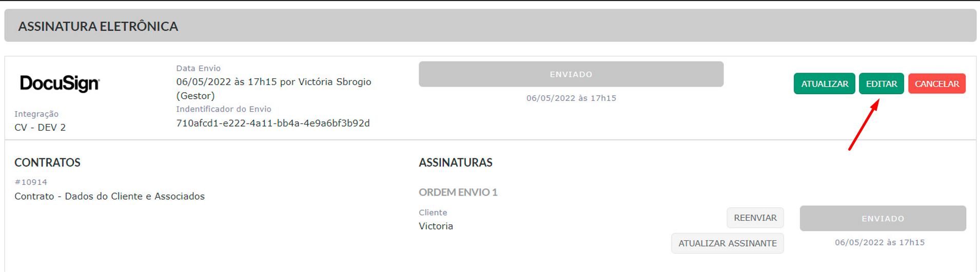
Task: Click the DocuSign logo
Action: pos(60,83)
